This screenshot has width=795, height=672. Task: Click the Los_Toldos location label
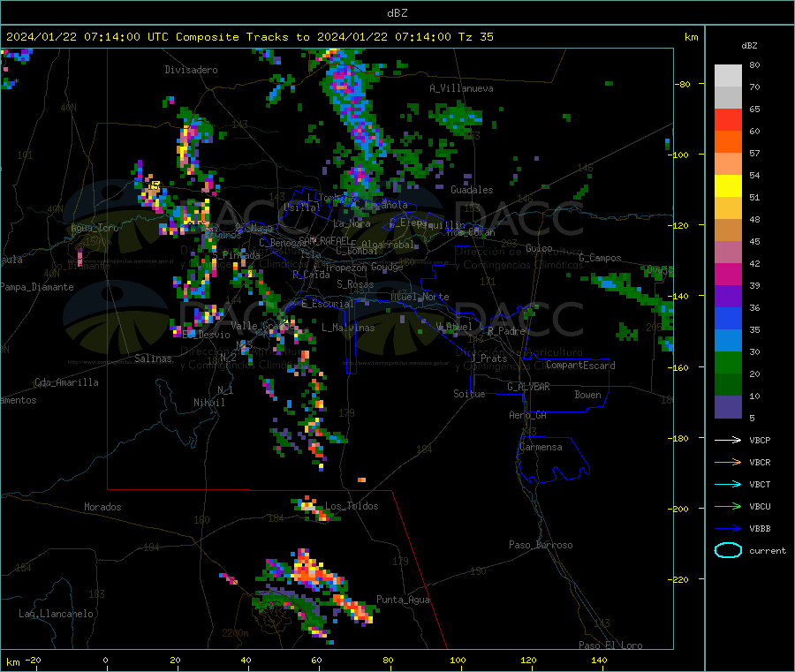352,506
